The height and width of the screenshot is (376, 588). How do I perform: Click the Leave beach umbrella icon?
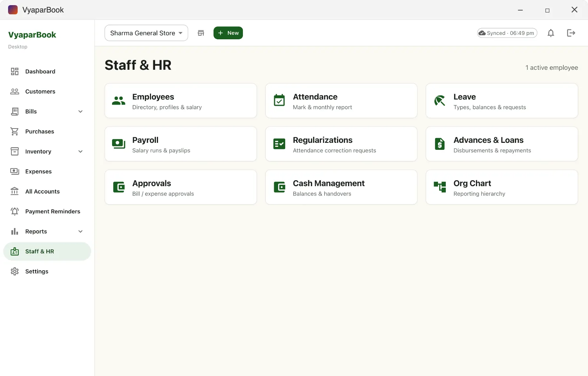click(x=440, y=100)
